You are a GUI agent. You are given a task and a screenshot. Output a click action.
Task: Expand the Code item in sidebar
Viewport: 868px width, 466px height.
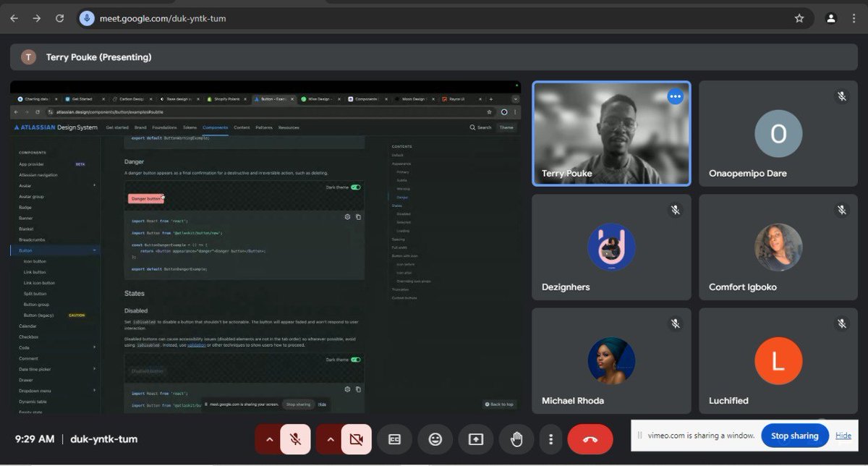(95, 347)
